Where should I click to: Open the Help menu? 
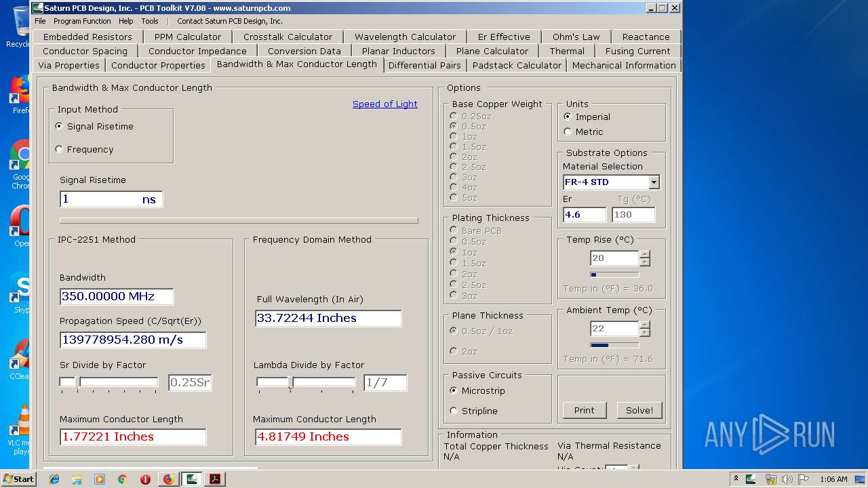pyautogui.click(x=126, y=21)
